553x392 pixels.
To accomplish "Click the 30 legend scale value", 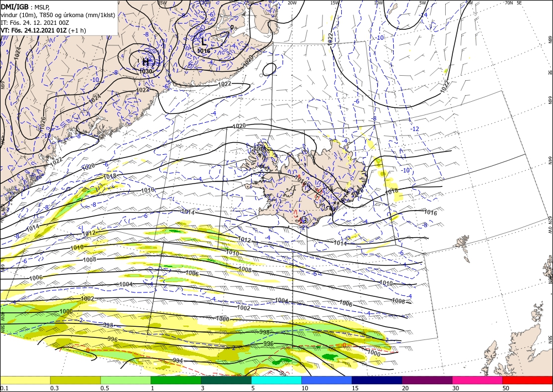I will click(455, 388).
